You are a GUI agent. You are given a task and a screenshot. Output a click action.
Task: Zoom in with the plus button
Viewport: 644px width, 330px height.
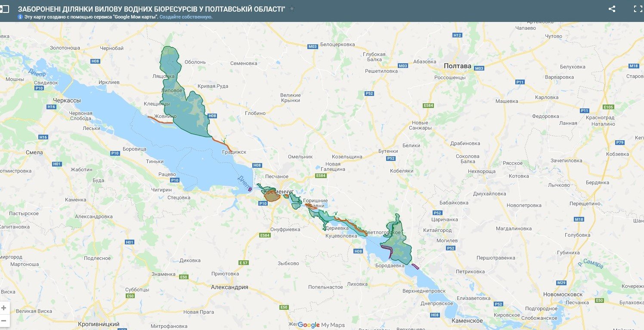point(4,308)
